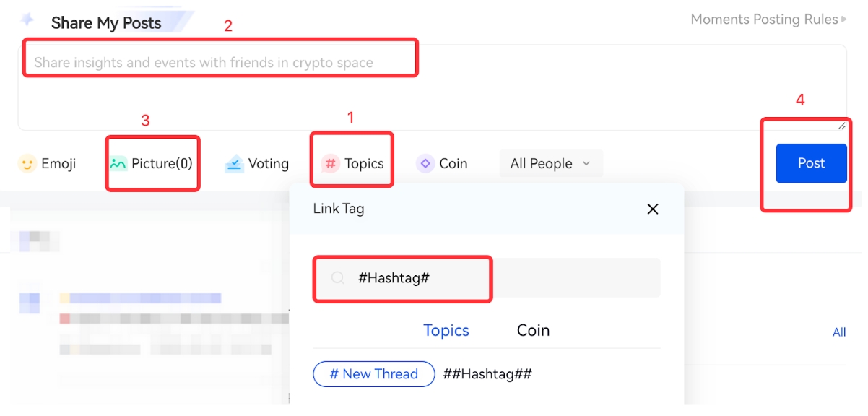Image resolution: width=868 pixels, height=416 pixels.
Task: Click the All link on the right
Action: [839, 332]
